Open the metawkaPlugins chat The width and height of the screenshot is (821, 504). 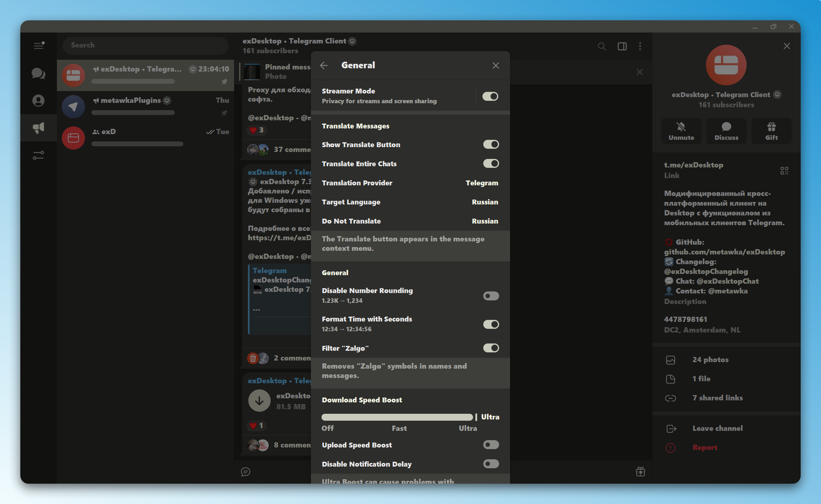point(146,106)
